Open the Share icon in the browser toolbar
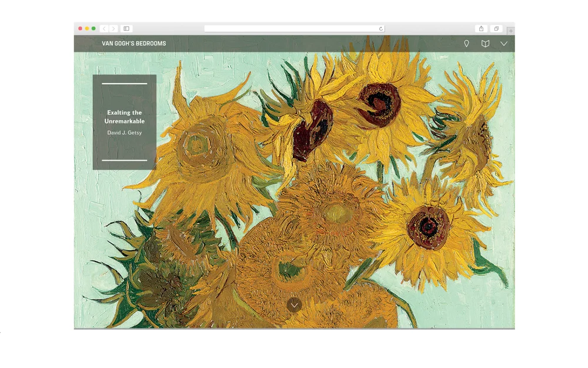This screenshot has width=588, height=368. click(x=481, y=28)
